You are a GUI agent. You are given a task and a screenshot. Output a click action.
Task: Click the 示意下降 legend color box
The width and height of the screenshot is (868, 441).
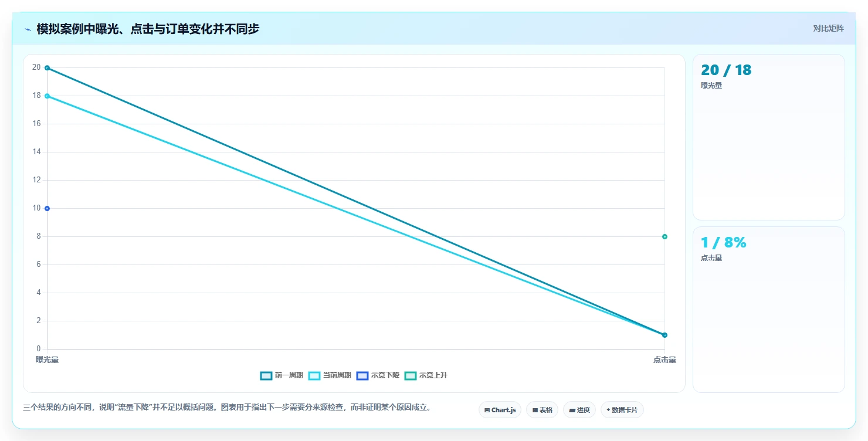362,375
